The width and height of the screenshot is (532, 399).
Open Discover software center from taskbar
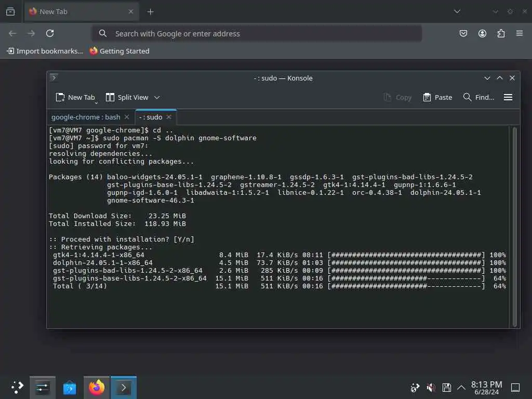70,387
